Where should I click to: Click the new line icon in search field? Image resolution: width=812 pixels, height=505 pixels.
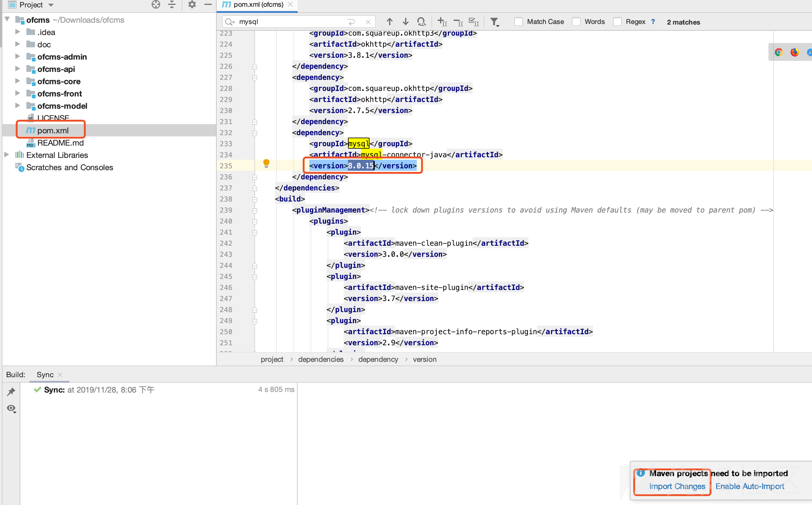[x=351, y=22]
